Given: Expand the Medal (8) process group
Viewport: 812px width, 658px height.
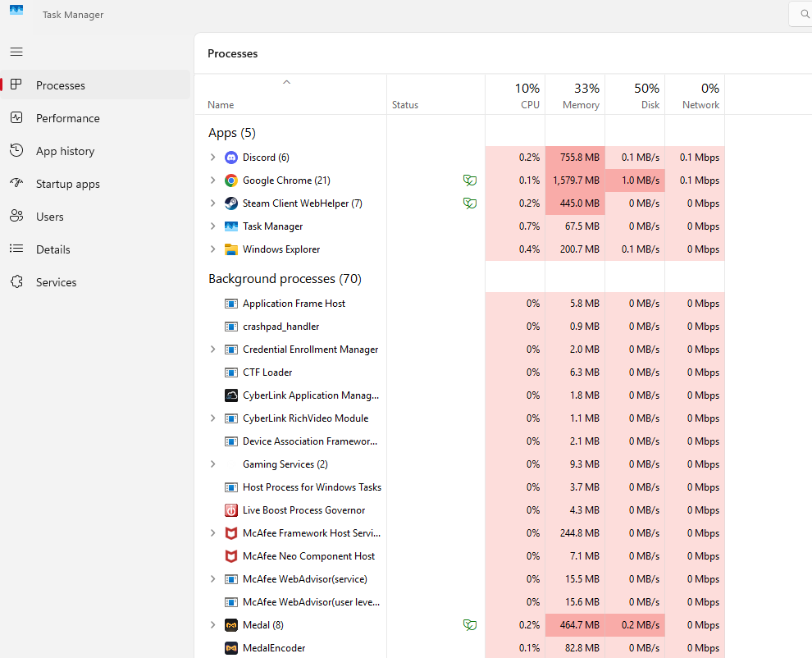Looking at the screenshot, I should 212,625.
